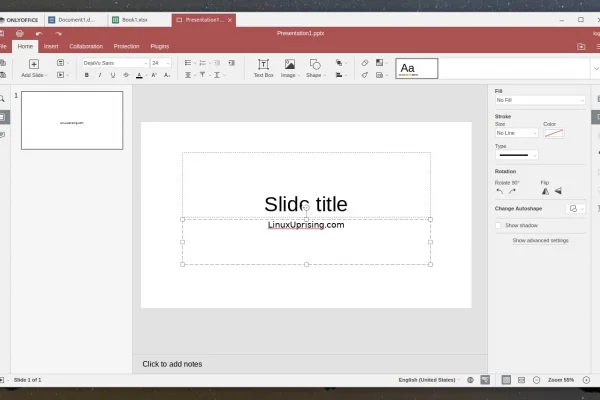The height and width of the screenshot is (400, 600).
Task: Toggle strikethrough formatting
Action: (126, 75)
